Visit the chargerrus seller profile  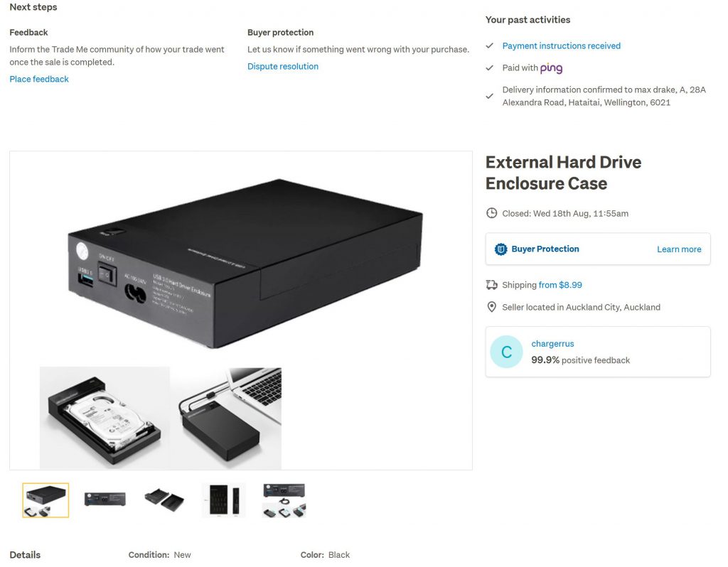coord(552,343)
